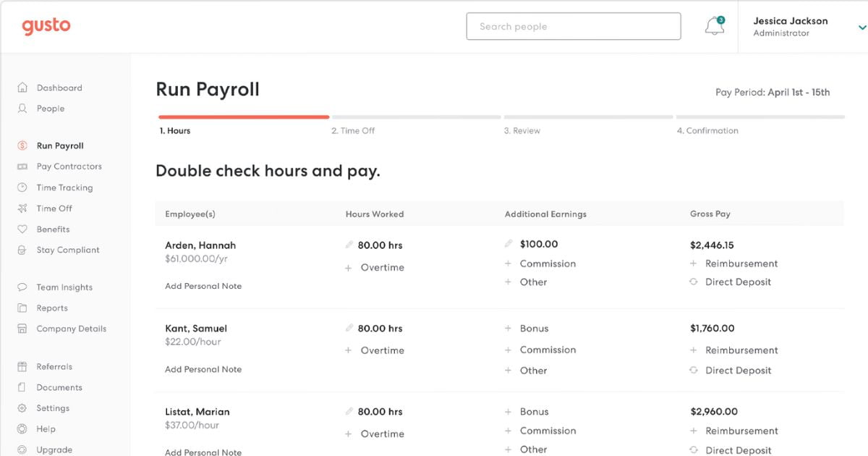
Task: Click gross pay $2,960.00
Action: coord(714,412)
